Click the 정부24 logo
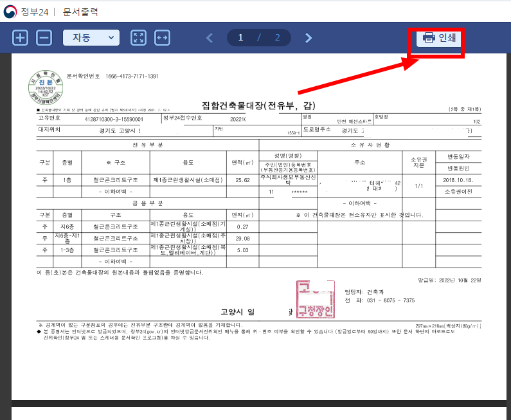Image resolution: width=511 pixels, height=420 pixels. 26,12
